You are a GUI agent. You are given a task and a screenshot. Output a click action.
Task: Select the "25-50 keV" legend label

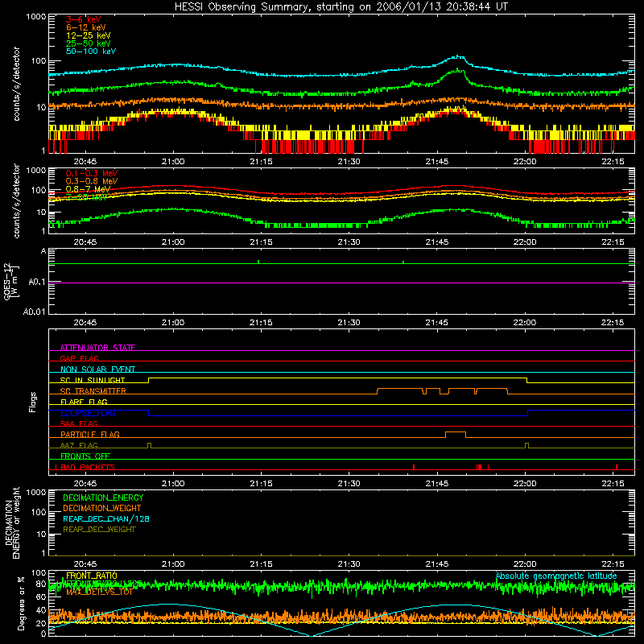click(x=89, y=43)
